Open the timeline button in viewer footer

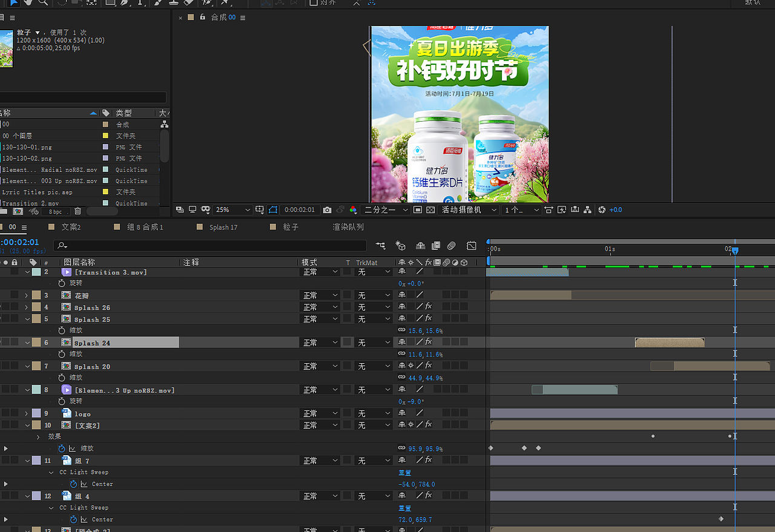point(575,210)
